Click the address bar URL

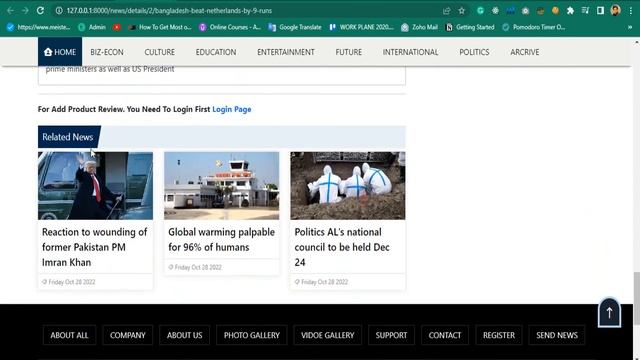click(169, 11)
